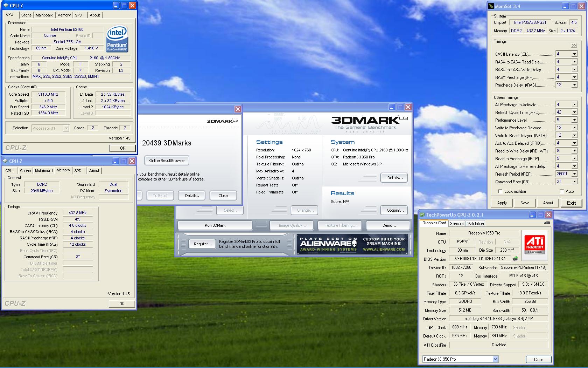Viewport: 588px width, 368px height.
Task: Open Command Rate (CR) dropdown in MemSet
Action: pyautogui.click(x=574, y=182)
